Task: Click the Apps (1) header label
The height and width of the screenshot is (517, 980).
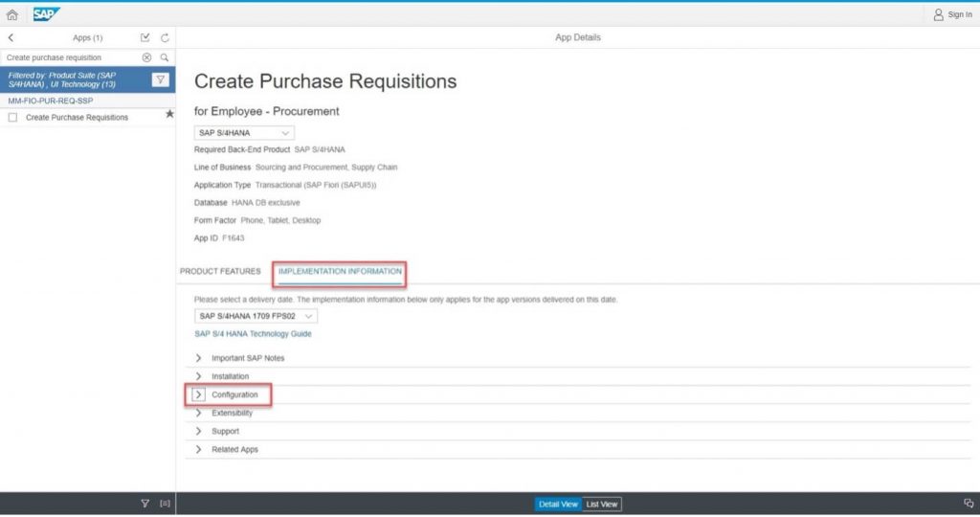Action: 87,37
